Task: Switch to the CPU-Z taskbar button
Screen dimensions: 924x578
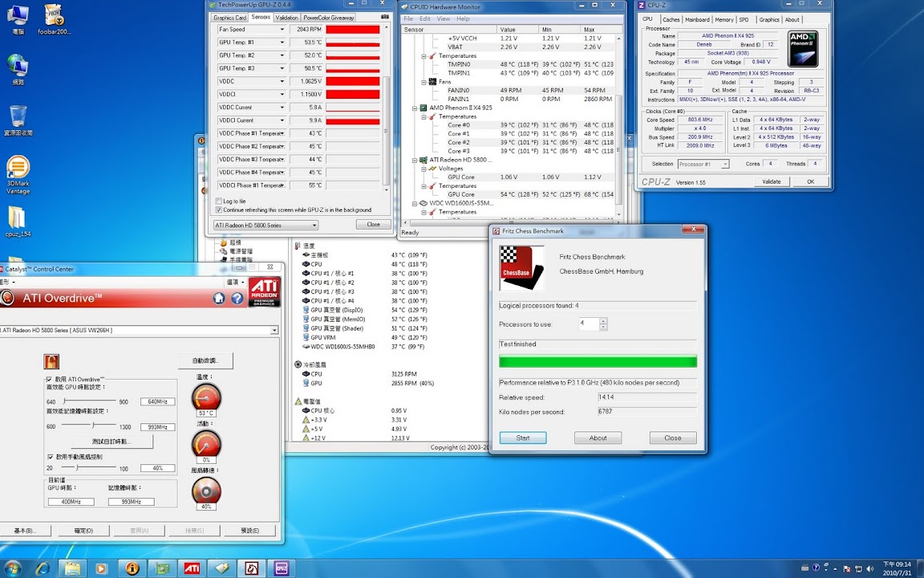Action: point(282,568)
